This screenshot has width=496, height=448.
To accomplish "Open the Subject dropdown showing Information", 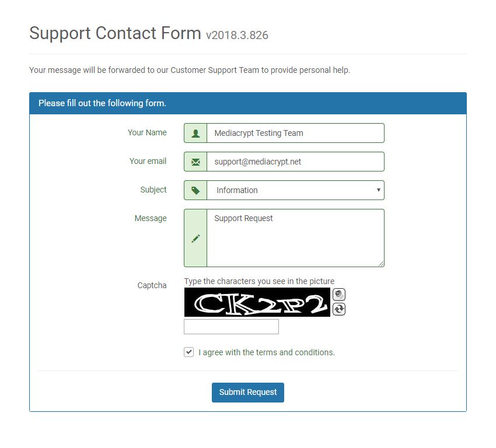I will pos(295,190).
